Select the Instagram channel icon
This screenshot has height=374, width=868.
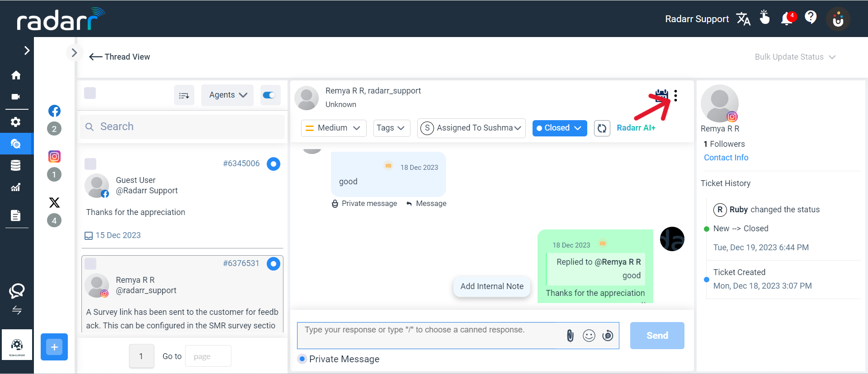coord(54,156)
